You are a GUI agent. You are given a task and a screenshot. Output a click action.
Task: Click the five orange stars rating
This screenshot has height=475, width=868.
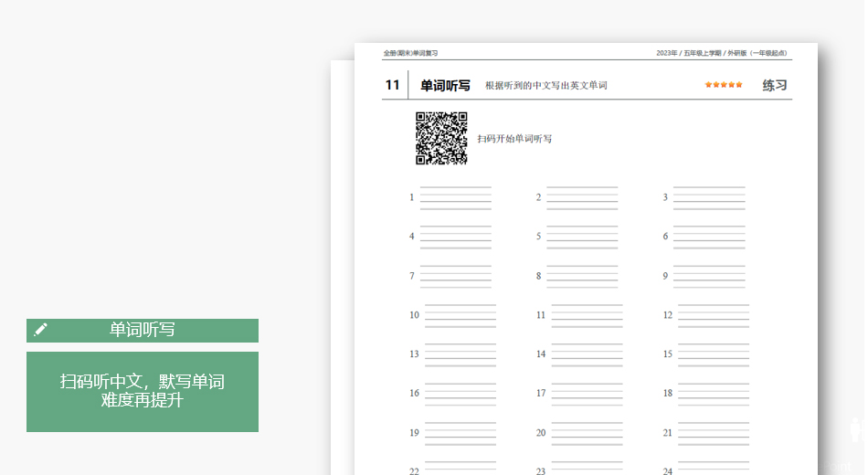point(724,85)
